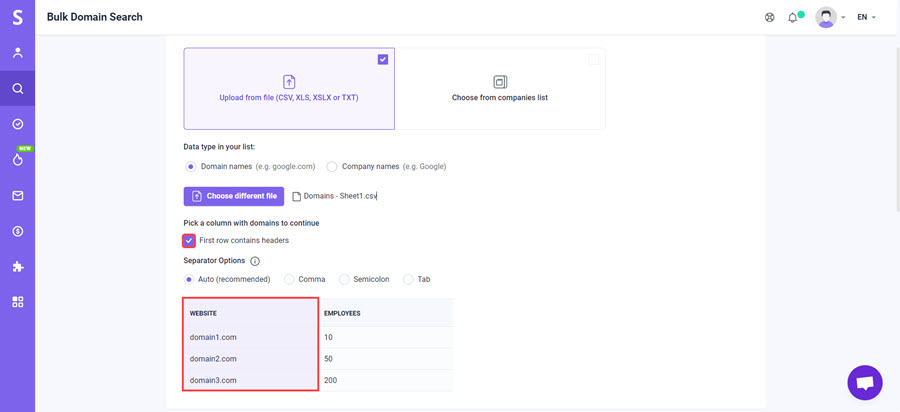Select Choose from companies list card
The image size is (900, 412).
coord(500,88)
